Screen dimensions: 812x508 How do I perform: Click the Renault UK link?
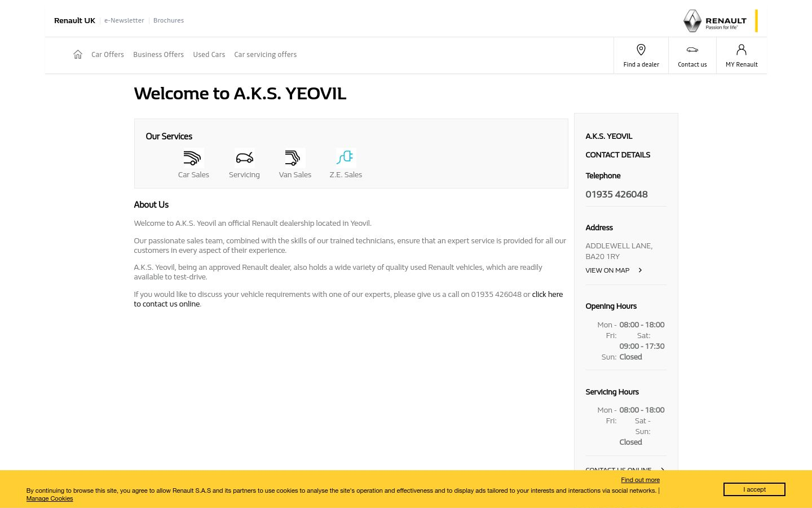(x=74, y=20)
